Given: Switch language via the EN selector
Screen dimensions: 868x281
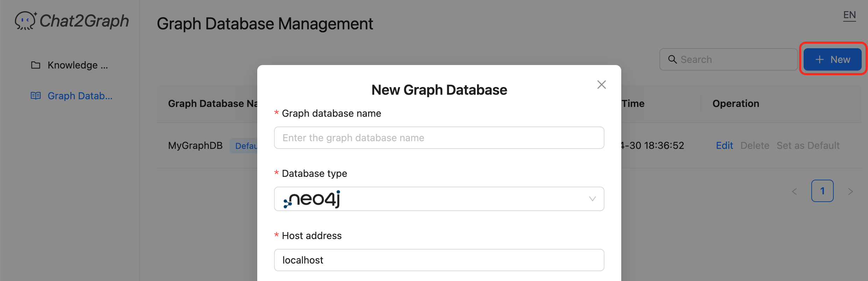Looking at the screenshot, I should coord(849,15).
